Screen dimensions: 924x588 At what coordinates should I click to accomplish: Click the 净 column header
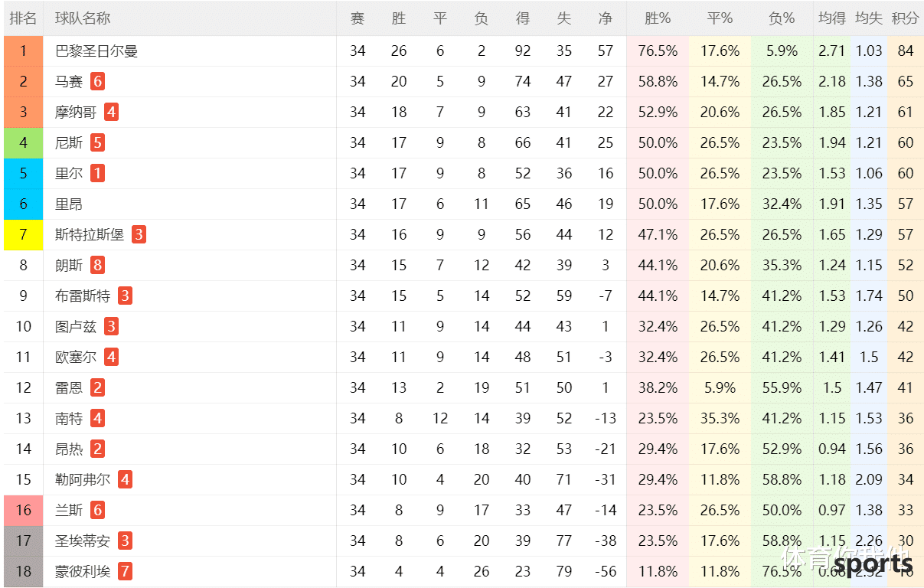pos(606,18)
